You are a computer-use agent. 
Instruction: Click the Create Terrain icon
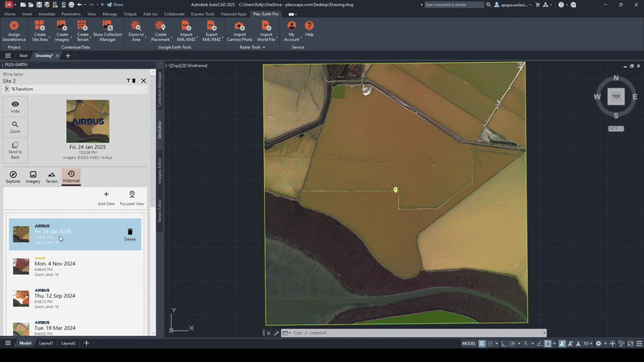coord(82,26)
